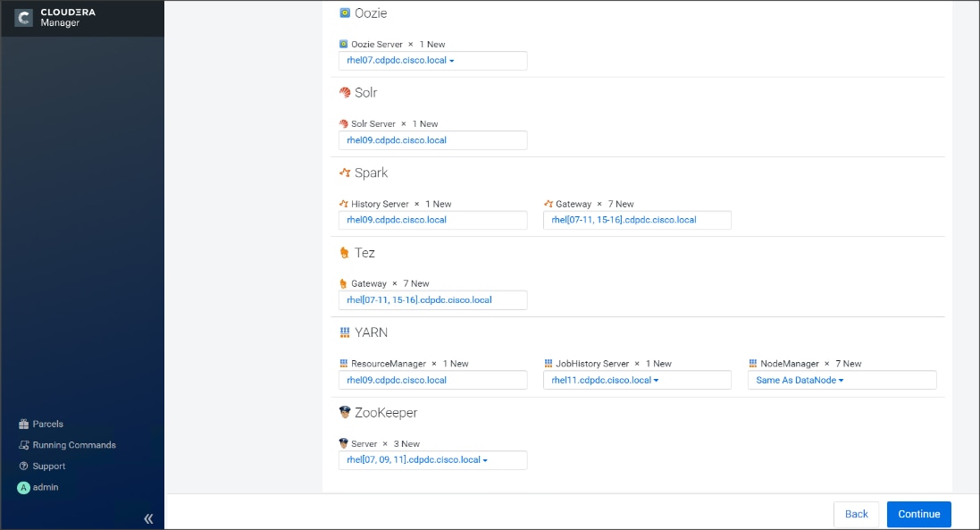Click the Solr service heading icon
Image resolution: width=980 pixels, height=530 pixels.
coord(344,92)
